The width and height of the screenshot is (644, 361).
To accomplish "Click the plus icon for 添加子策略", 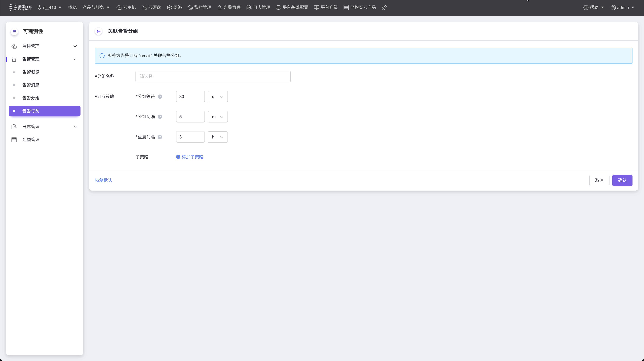I will click(x=178, y=157).
